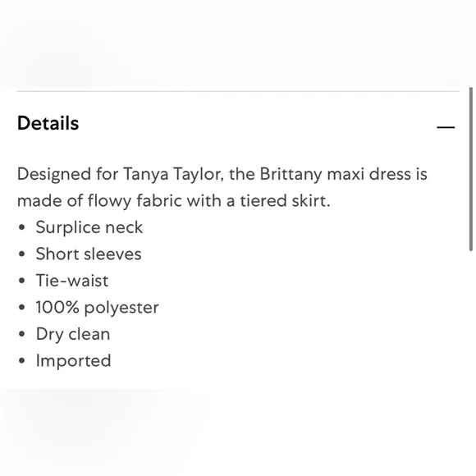This screenshot has height=476, width=476.
Task: Click the phrase 'tiered skirt' in text
Action: pyautogui.click(x=285, y=201)
